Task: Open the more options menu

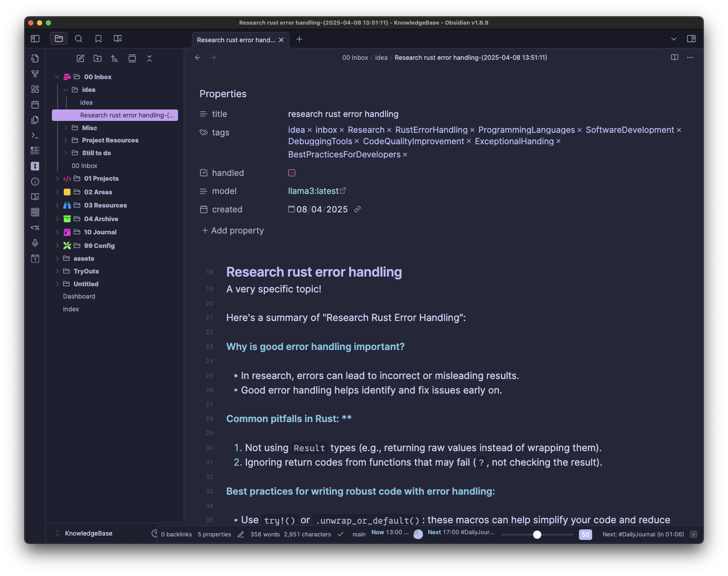Action: (x=690, y=58)
